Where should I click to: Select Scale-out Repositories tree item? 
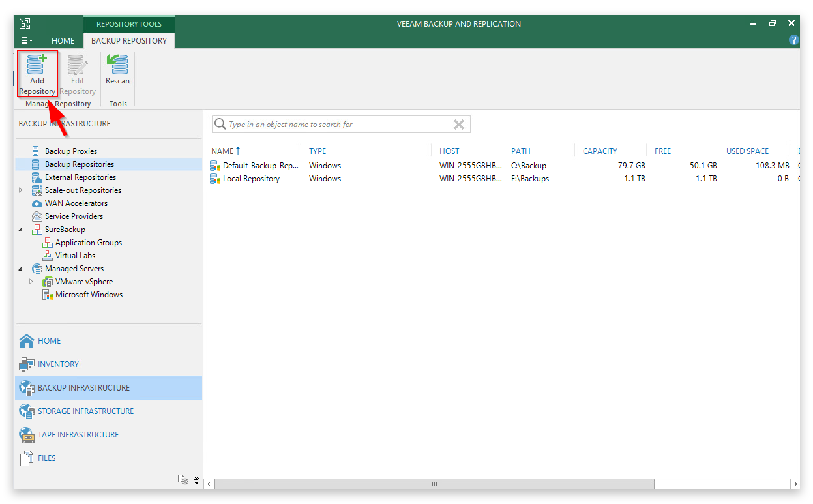point(83,190)
